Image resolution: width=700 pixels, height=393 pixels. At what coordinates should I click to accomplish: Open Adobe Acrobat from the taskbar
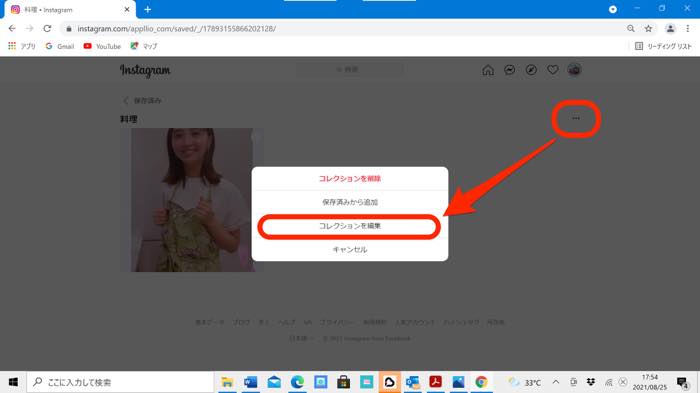click(435, 382)
